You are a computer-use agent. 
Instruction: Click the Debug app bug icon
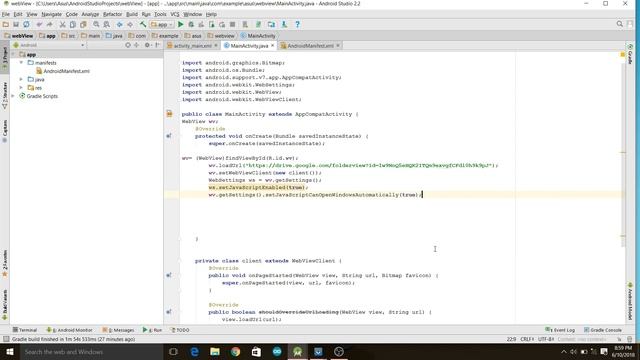coord(191,24)
